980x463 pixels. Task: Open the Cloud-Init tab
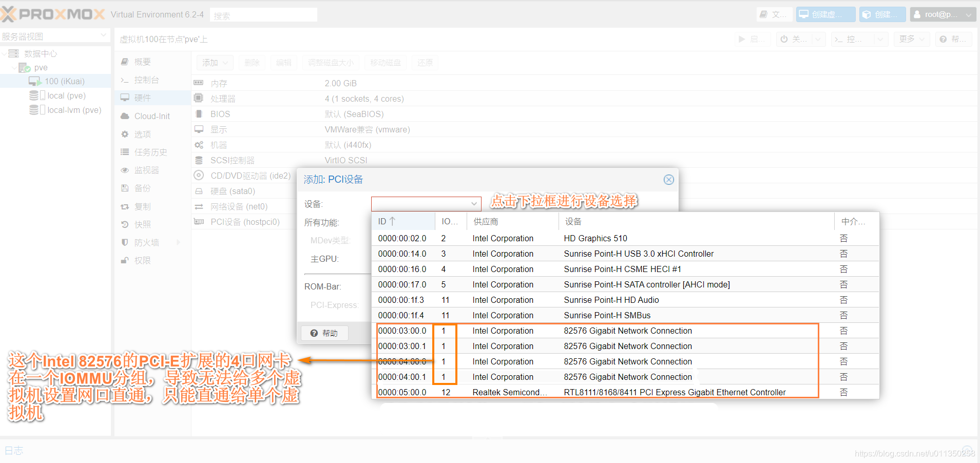click(152, 116)
